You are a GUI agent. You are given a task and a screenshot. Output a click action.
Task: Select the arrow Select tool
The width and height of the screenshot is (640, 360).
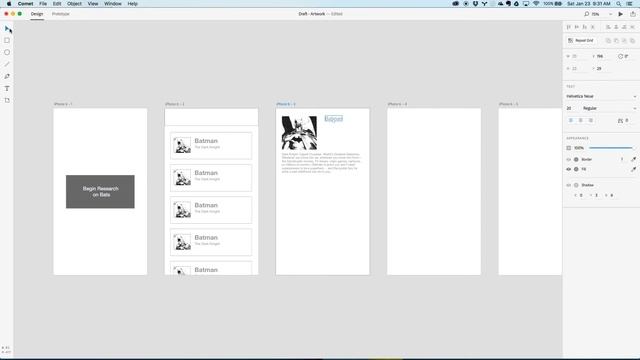[x=8, y=29]
